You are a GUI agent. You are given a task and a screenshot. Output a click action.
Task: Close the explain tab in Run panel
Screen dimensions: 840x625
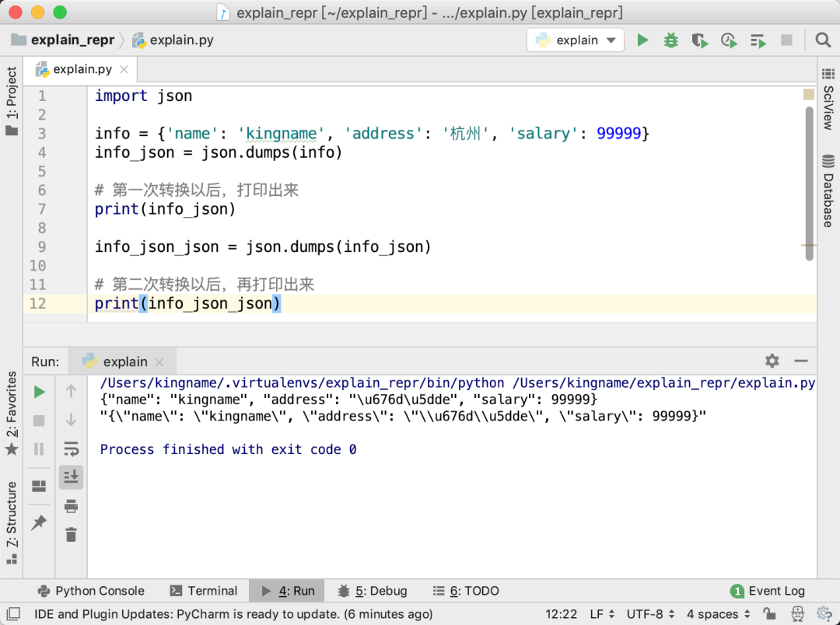click(159, 362)
